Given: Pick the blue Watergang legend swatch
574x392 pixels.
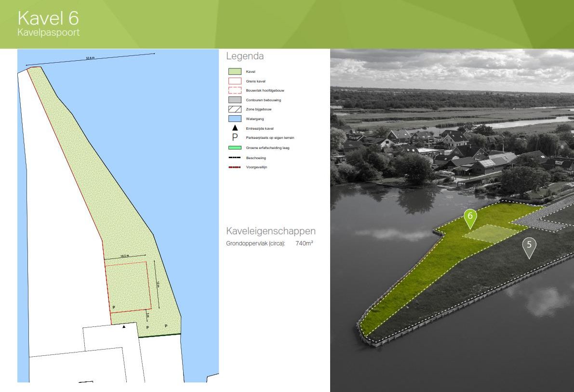Looking at the screenshot, I should (235, 119).
